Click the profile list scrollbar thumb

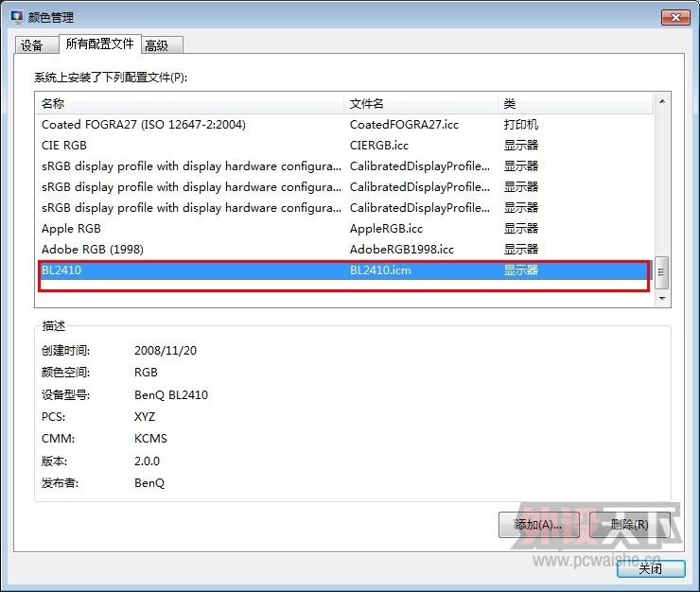click(662, 272)
